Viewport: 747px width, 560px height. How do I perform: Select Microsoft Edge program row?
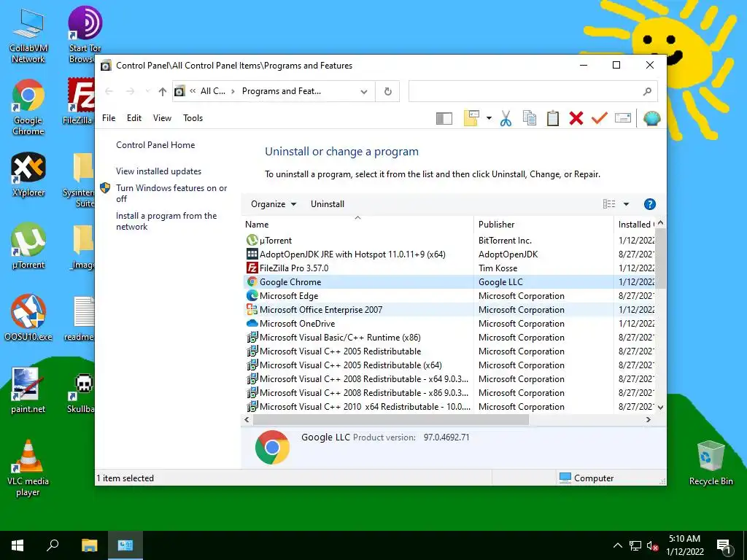449,296
